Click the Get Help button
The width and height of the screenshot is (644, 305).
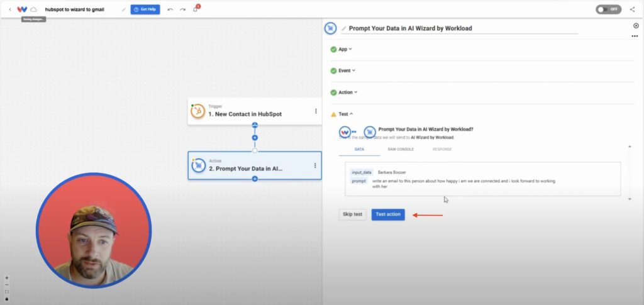(x=145, y=9)
